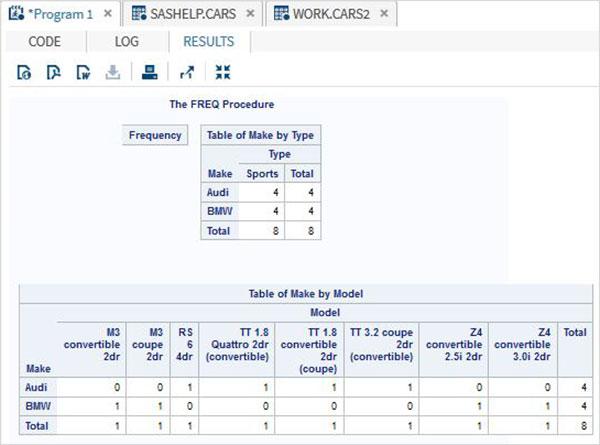The image size is (600, 445).
Task: Click the Frequency legend box
Action: coord(155,135)
